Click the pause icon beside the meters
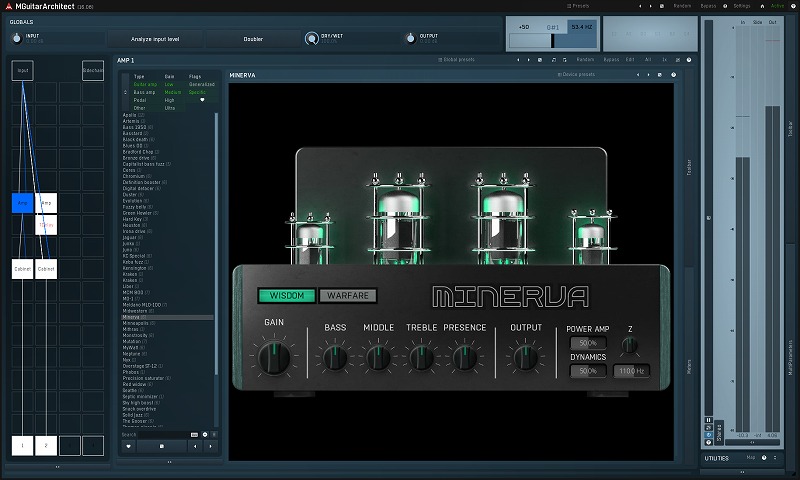The image size is (800, 480). [709, 420]
